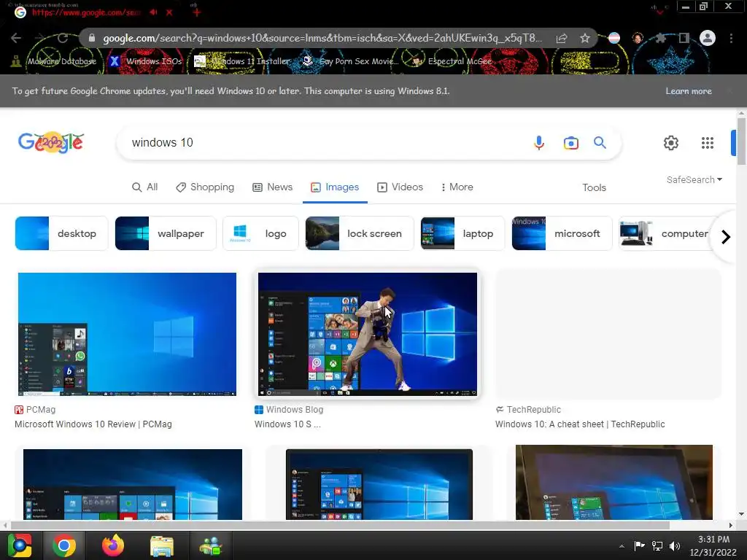Open Chrome's three-dot menu

coord(731,38)
